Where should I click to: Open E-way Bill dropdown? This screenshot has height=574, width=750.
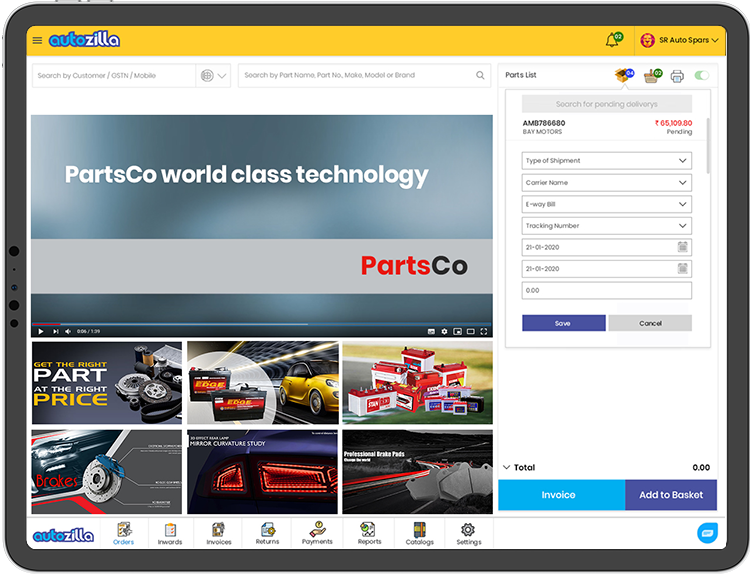[x=607, y=204]
